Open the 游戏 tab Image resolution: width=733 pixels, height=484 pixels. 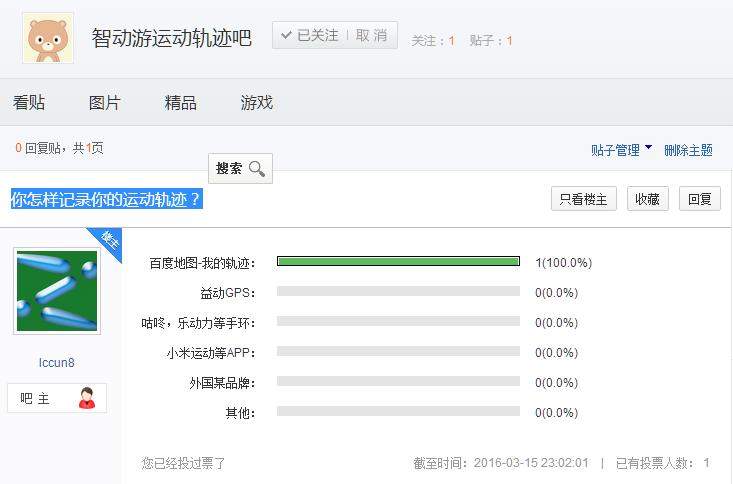(x=257, y=103)
